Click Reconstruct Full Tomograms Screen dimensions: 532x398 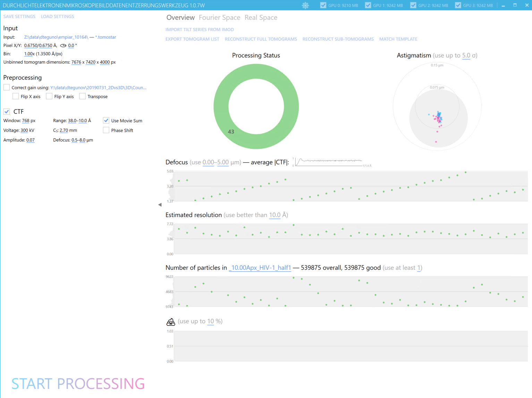[261, 39]
